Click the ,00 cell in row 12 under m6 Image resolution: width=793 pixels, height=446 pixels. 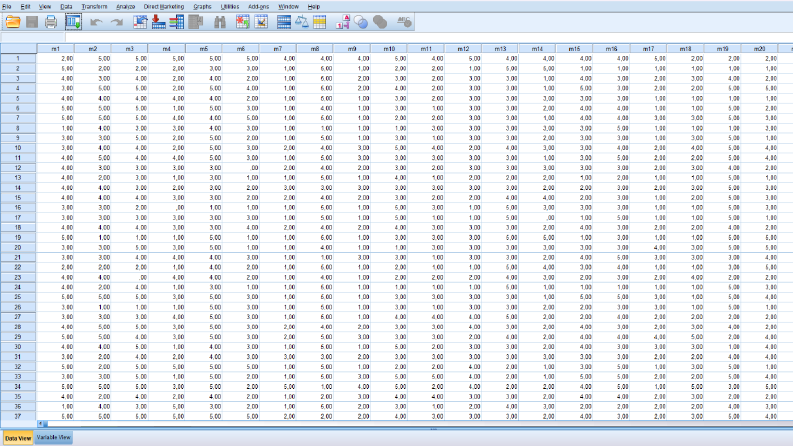[241, 168]
